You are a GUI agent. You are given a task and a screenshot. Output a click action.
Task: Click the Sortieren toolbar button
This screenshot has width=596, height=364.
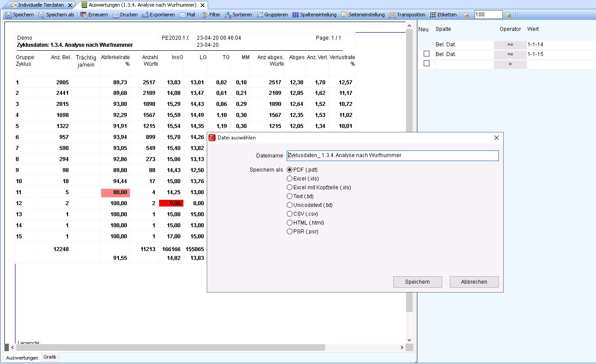(x=238, y=15)
